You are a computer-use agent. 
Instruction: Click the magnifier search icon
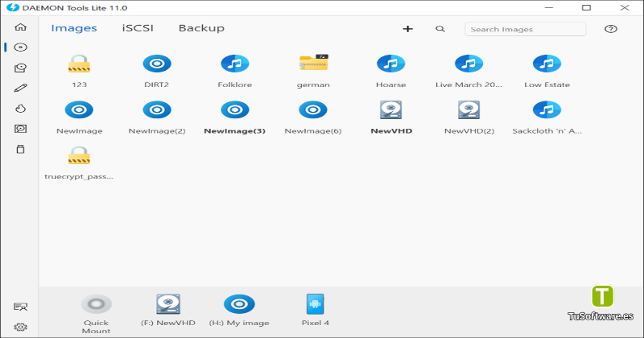[440, 29]
